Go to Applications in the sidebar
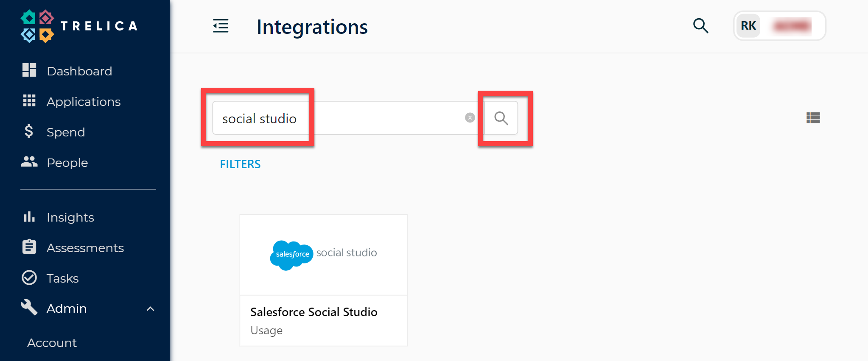Viewport: 868px width, 361px height. tap(84, 101)
